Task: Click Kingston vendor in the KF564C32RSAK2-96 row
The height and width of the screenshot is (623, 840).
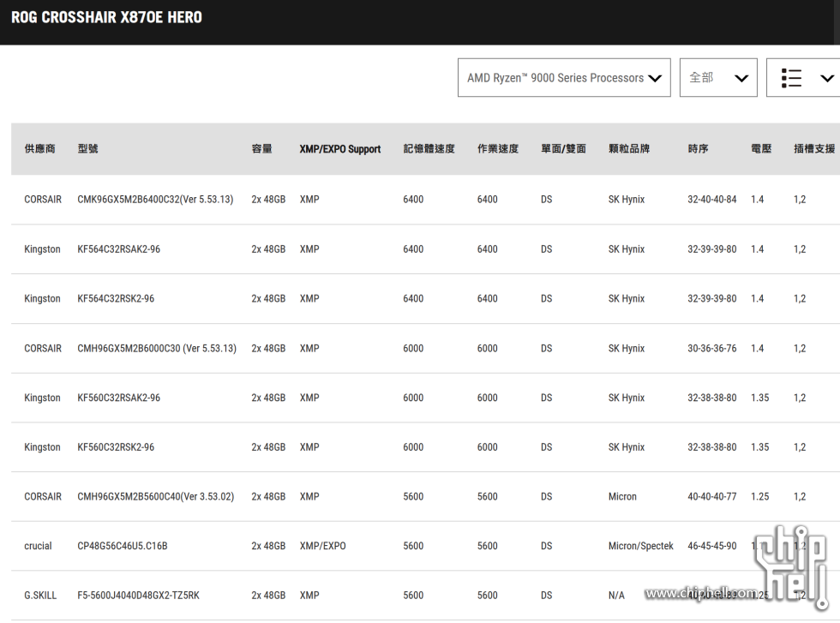Action: point(42,249)
